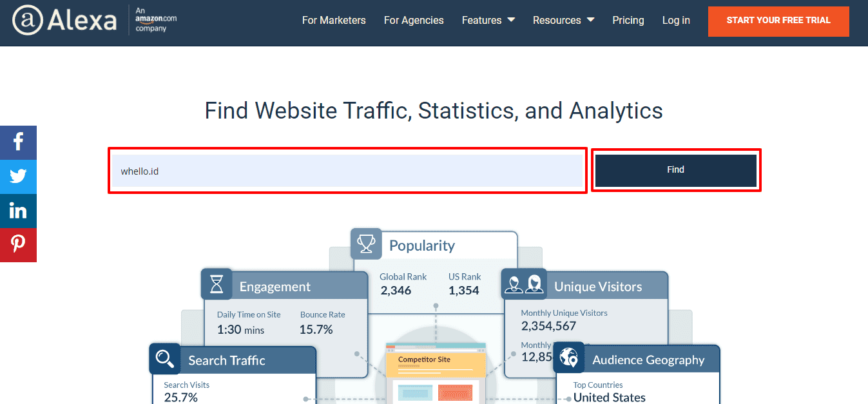
Task: Click the Alexa logo in header
Action: 64,21
